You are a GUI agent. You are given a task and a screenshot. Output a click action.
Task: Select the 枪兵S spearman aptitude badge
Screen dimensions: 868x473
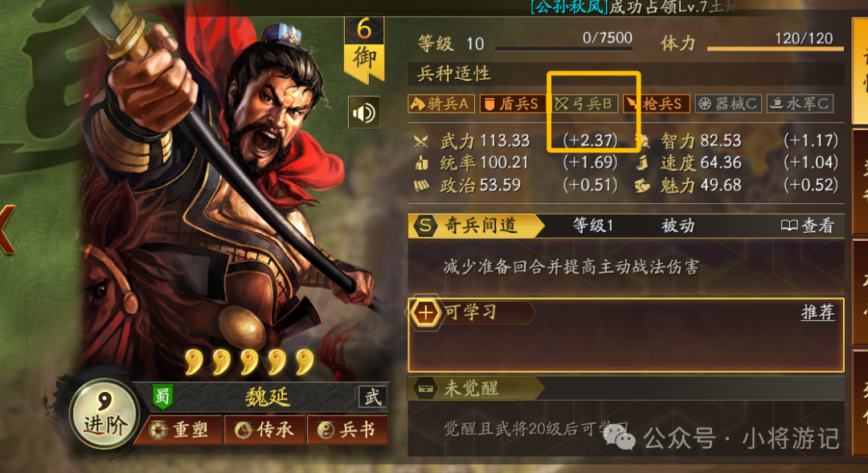(x=656, y=104)
